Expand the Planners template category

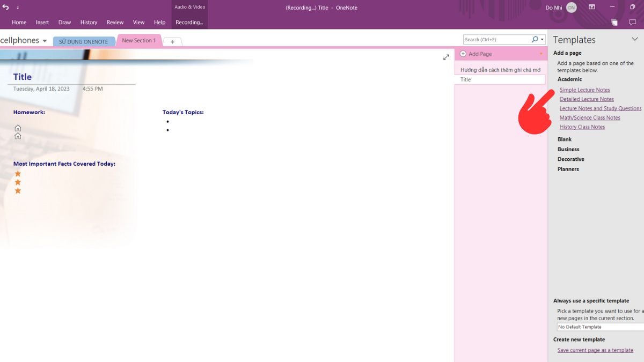568,169
